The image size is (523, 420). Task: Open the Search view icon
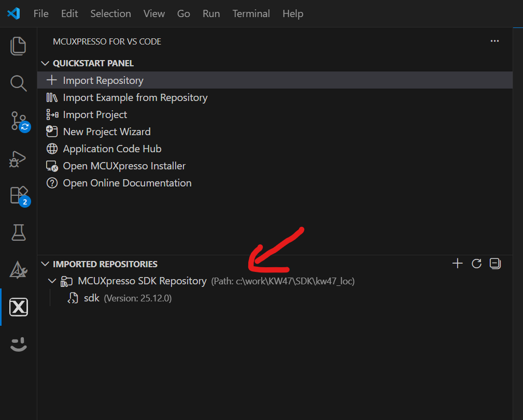pyautogui.click(x=18, y=83)
